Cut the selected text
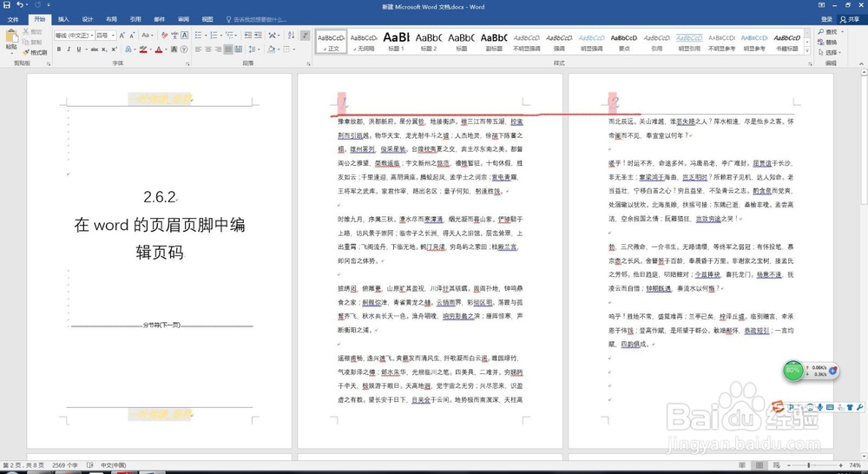Screen dimensions: 868x474 tap(32, 31)
